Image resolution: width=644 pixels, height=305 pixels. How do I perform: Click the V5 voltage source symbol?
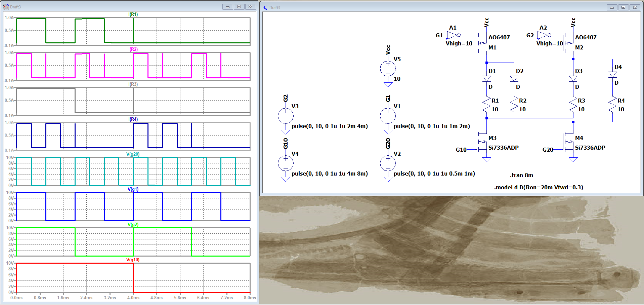pyautogui.click(x=388, y=69)
